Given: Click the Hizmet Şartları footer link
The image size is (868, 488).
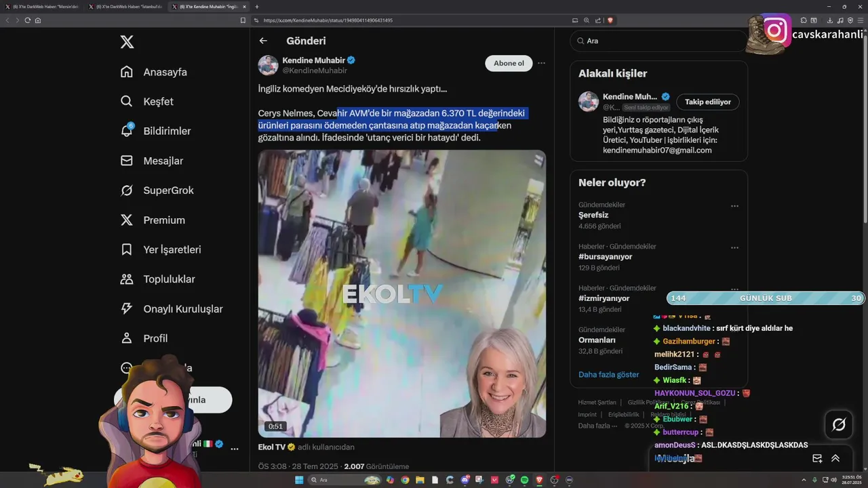Looking at the screenshot, I should pos(597,402).
